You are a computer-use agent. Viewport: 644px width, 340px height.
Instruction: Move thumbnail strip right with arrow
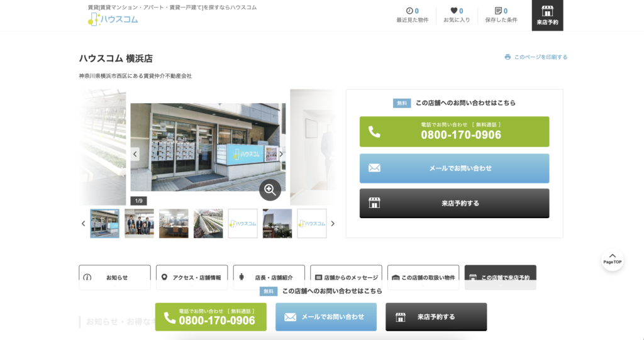[333, 223]
